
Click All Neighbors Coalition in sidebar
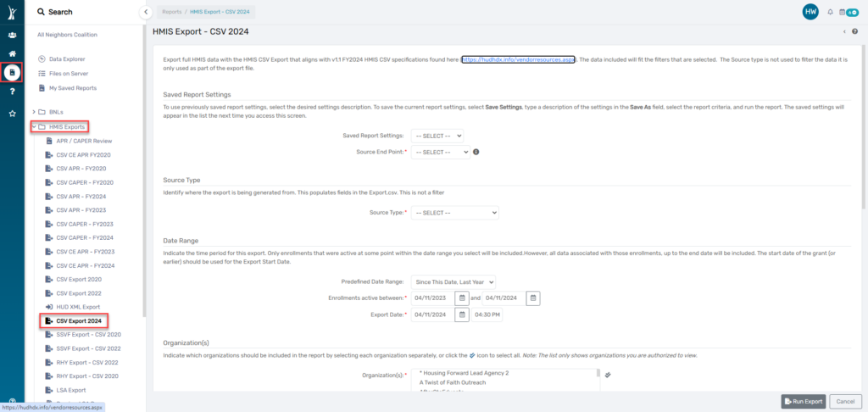[67, 35]
